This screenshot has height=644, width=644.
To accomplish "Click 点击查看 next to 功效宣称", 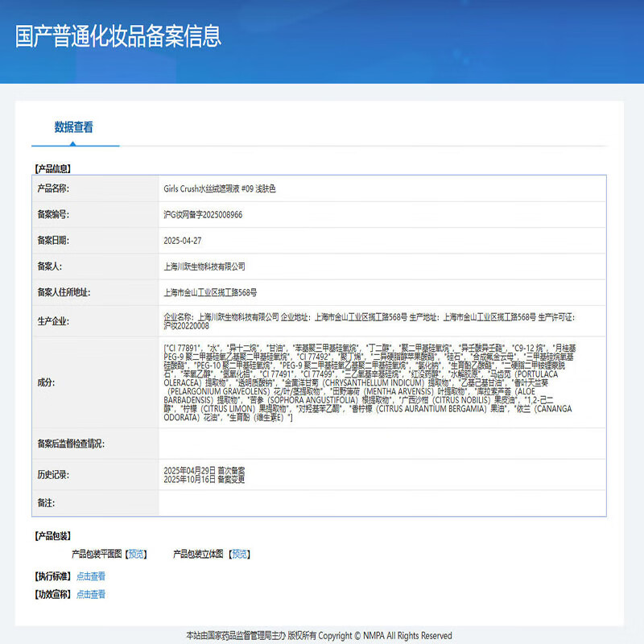I will (x=91, y=595).
